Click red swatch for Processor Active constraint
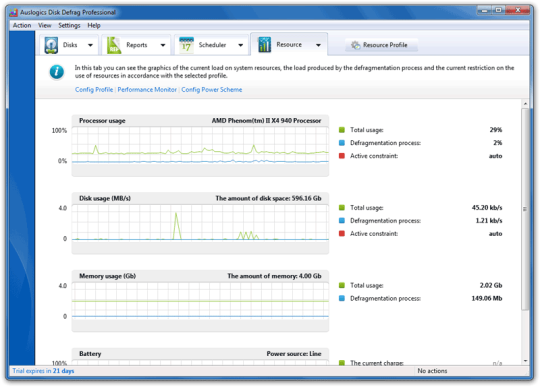The width and height of the screenshot is (540, 387). (x=342, y=156)
